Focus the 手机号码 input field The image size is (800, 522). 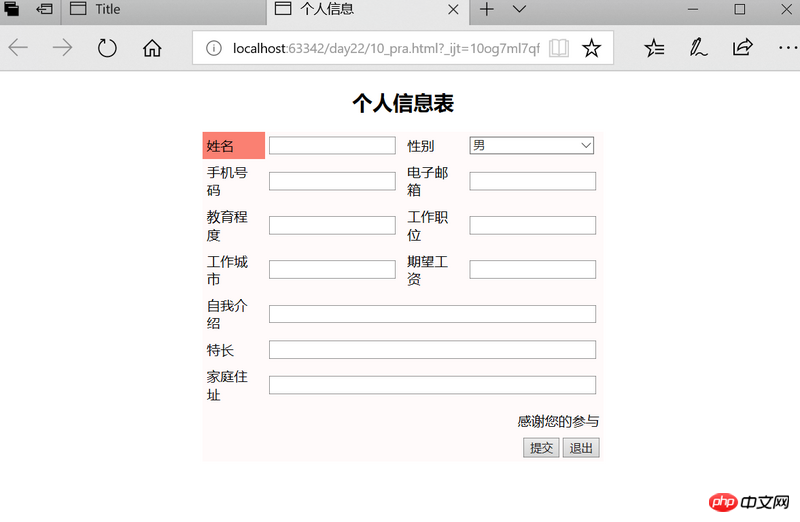(x=332, y=181)
